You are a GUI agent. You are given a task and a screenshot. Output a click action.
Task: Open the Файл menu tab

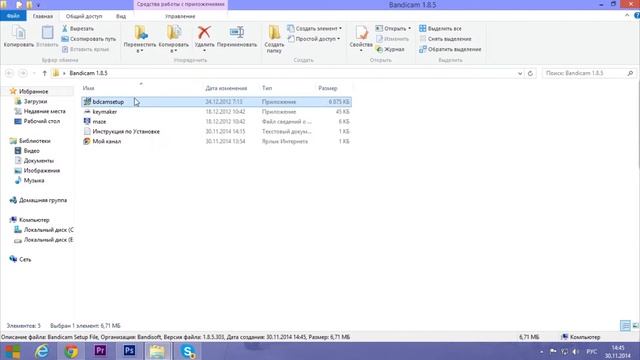(x=13, y=16)
